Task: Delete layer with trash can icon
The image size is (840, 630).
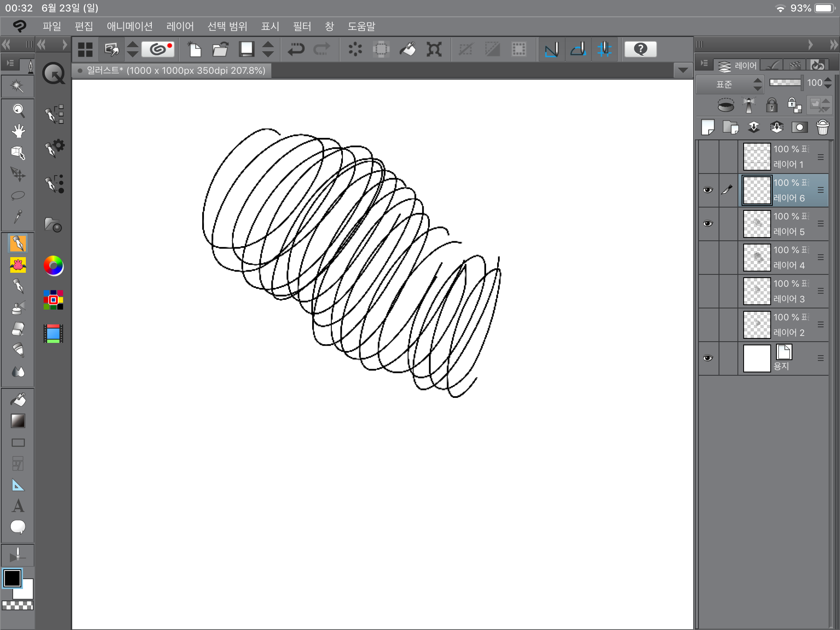Action: (x=822, y=128)
